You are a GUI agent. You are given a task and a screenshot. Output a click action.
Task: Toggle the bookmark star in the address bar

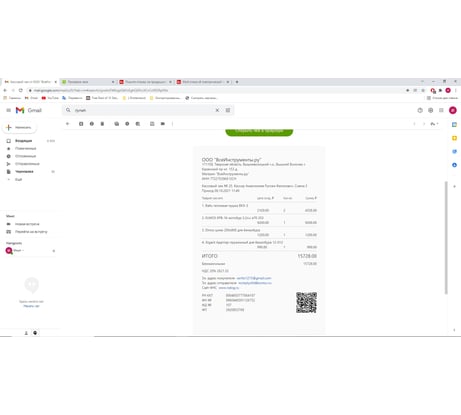tap(407, 90)
